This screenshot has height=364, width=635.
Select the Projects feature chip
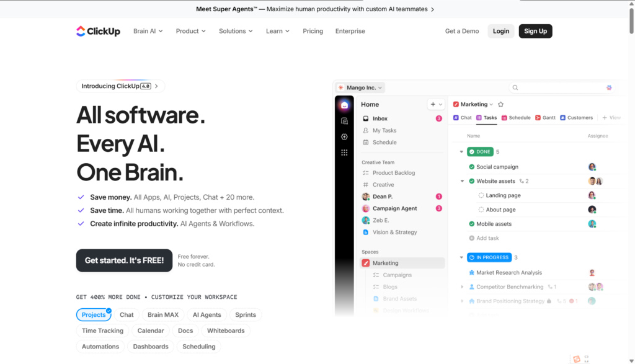94,314
